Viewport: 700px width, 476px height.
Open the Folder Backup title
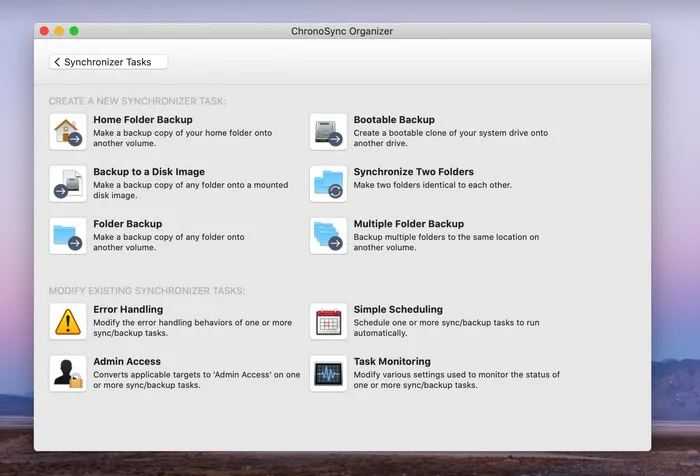[x=128, y=224]
